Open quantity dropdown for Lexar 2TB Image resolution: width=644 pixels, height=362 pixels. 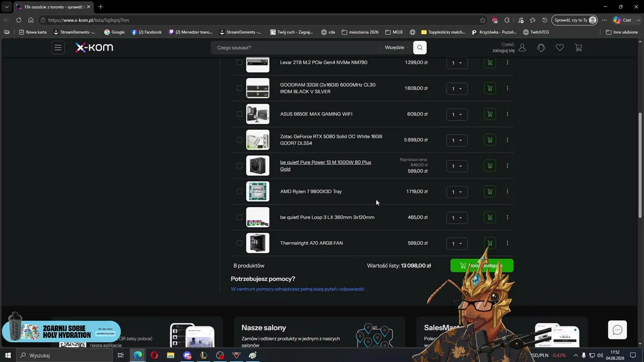(457, 63)
